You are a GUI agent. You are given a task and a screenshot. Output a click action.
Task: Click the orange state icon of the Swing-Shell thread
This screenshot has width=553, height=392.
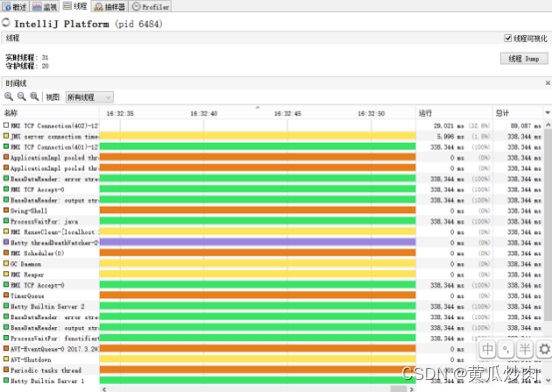[6, 210]
